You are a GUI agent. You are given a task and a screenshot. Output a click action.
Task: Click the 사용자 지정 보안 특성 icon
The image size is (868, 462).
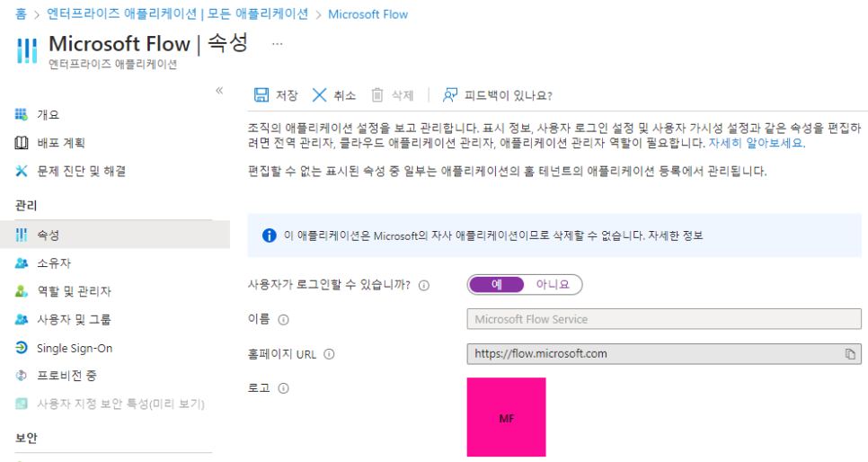(21, 404)
